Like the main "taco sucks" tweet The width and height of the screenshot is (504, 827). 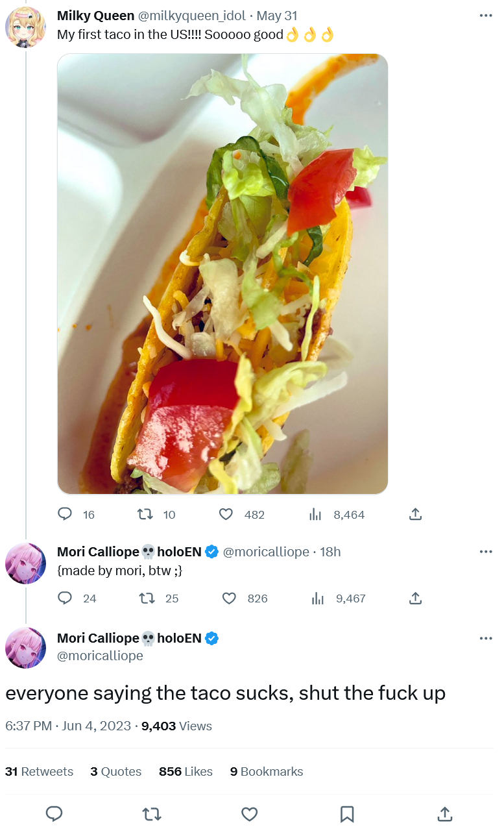coord(249,814)
